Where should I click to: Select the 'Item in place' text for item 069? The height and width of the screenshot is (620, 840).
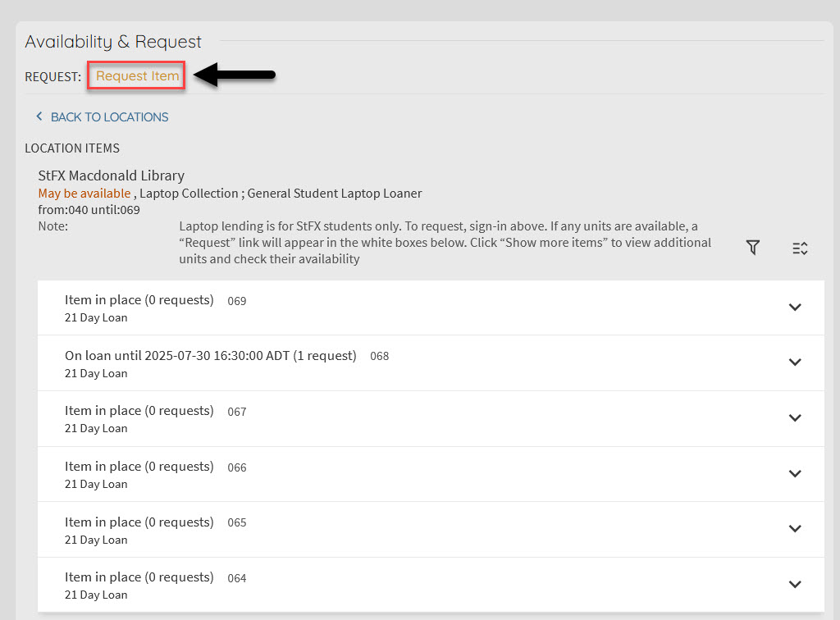coord(139,300)
